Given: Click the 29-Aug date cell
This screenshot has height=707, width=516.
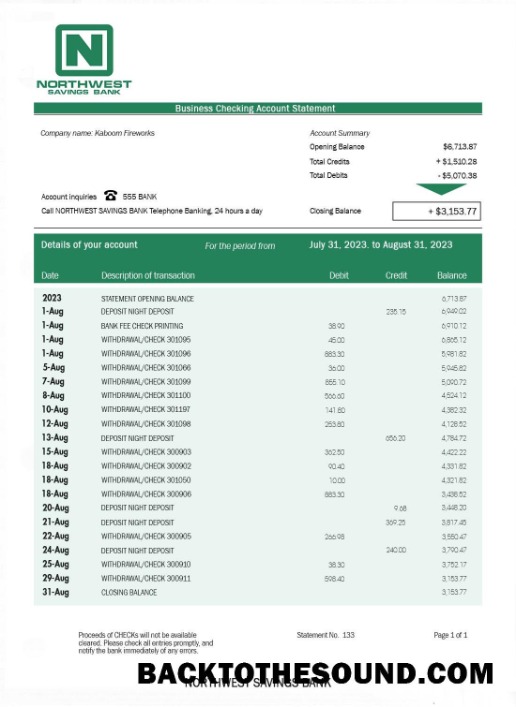Looking at the screenshot, I should [x=55, y=578].
